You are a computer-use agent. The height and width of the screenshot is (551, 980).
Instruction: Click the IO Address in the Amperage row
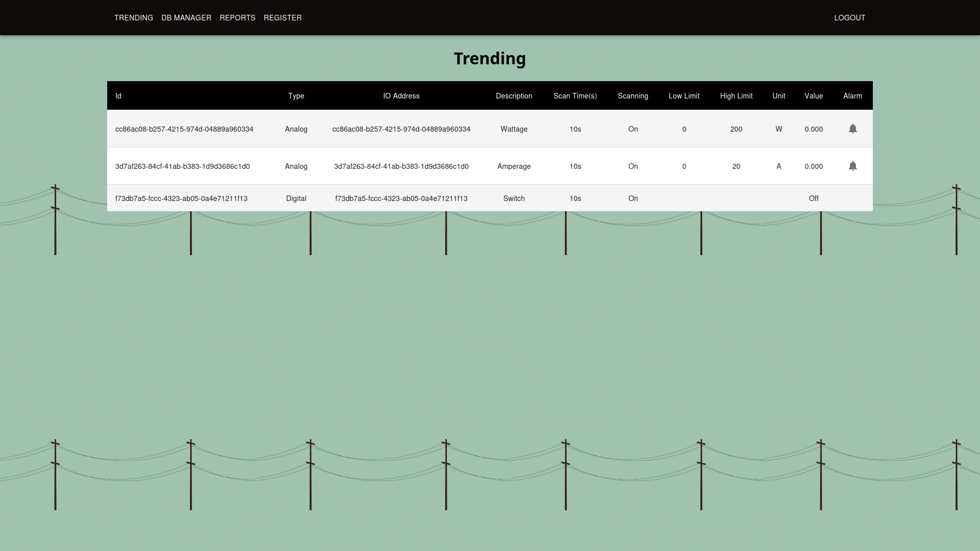pyautogui.click(x=401, y=166)
